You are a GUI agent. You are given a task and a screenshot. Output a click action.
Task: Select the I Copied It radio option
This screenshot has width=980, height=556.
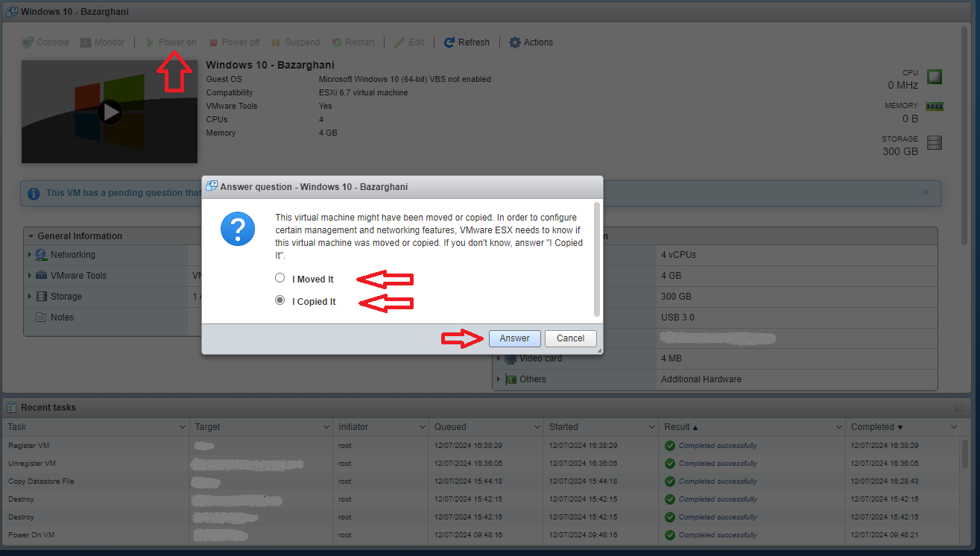point(280,300)
